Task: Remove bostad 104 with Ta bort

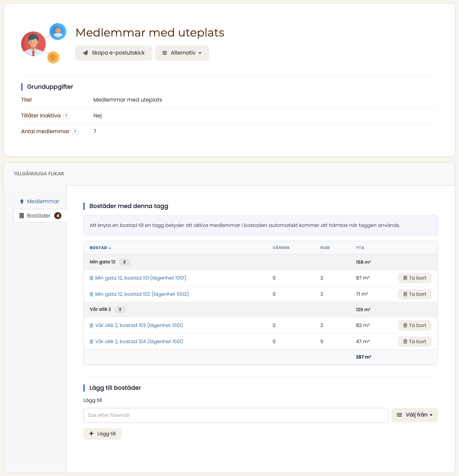Action: (415, 342)
